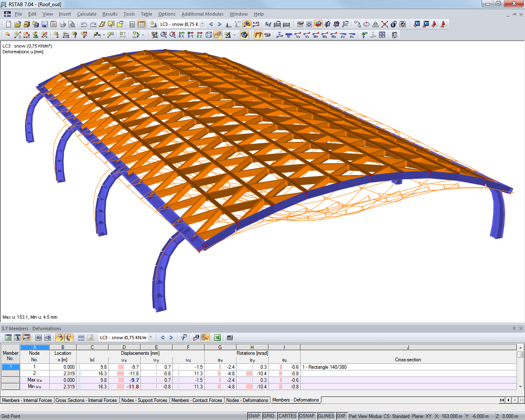525x420 pixels.
Task: Show torsional moment MT results
Action: (x=316, y=35)
